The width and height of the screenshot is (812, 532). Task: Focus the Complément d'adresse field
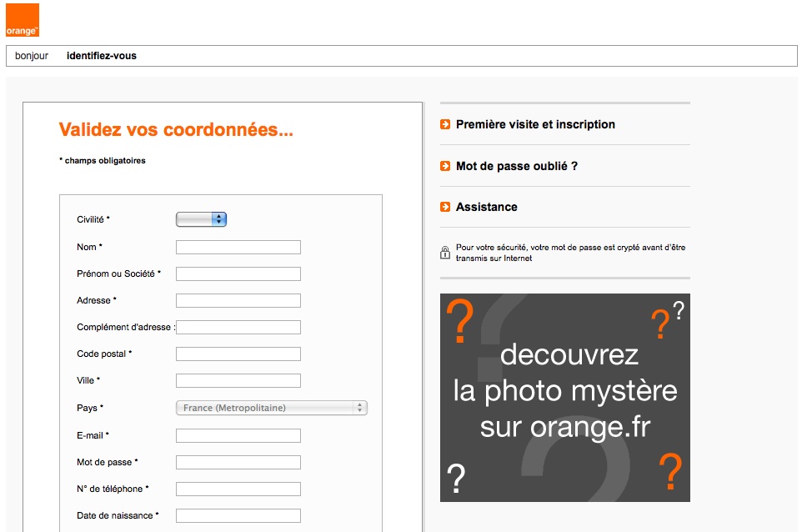[238, 327]
